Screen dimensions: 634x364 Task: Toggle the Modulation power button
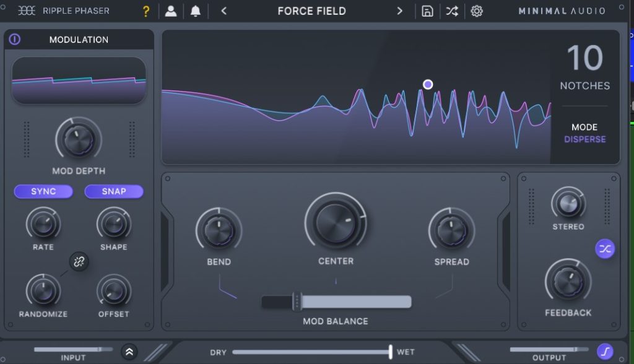(x=14, y=40)
